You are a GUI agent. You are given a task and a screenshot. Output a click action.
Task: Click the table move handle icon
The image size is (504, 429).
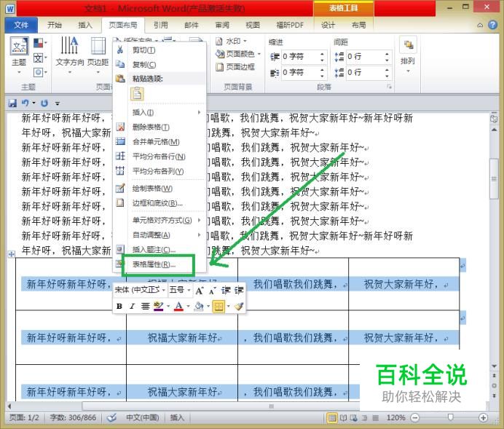pyautogui.click(x=12, y=254)
